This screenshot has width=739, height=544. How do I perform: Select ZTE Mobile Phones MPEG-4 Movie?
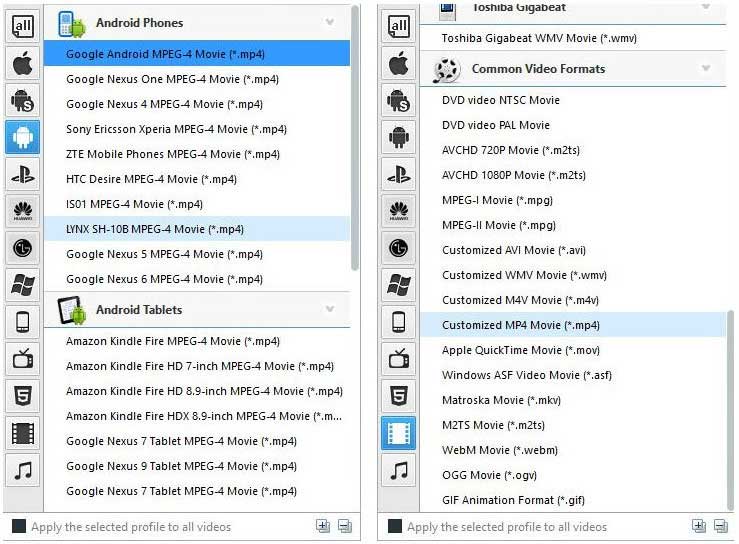coord(197,154)
